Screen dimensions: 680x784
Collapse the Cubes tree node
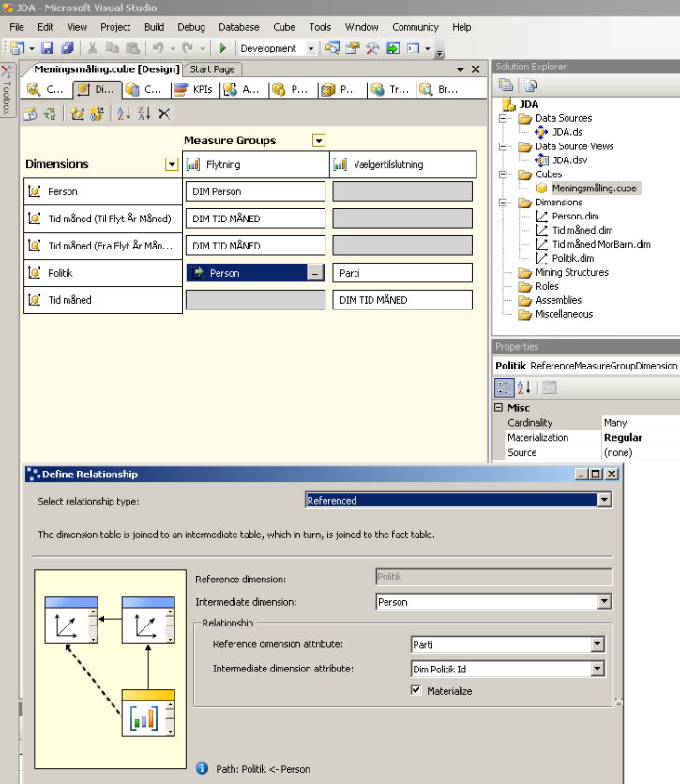coord(503,174)
